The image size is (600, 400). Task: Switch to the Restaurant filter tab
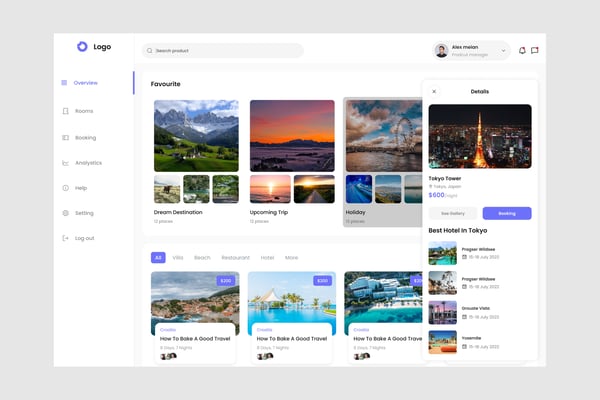236,258
